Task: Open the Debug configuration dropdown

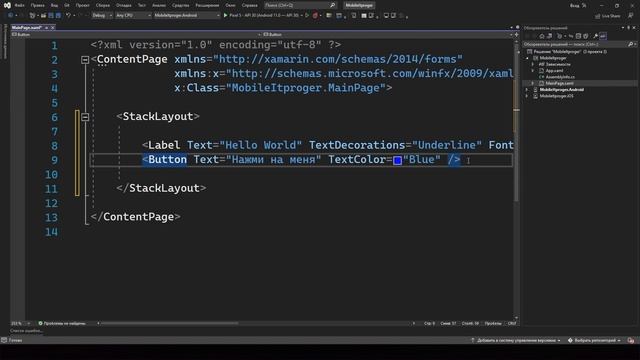Action: 102,16
